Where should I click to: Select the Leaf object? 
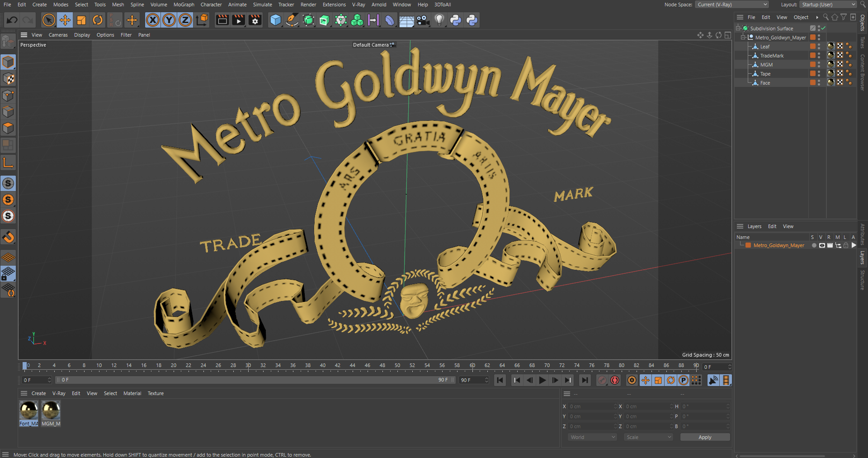[x=764, y=47]
